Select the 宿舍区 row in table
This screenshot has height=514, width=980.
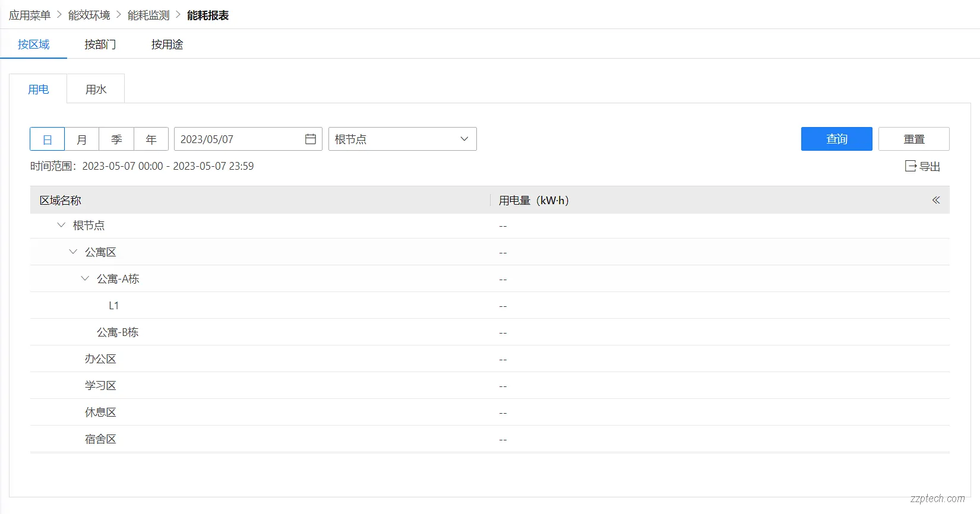point(100,439)
